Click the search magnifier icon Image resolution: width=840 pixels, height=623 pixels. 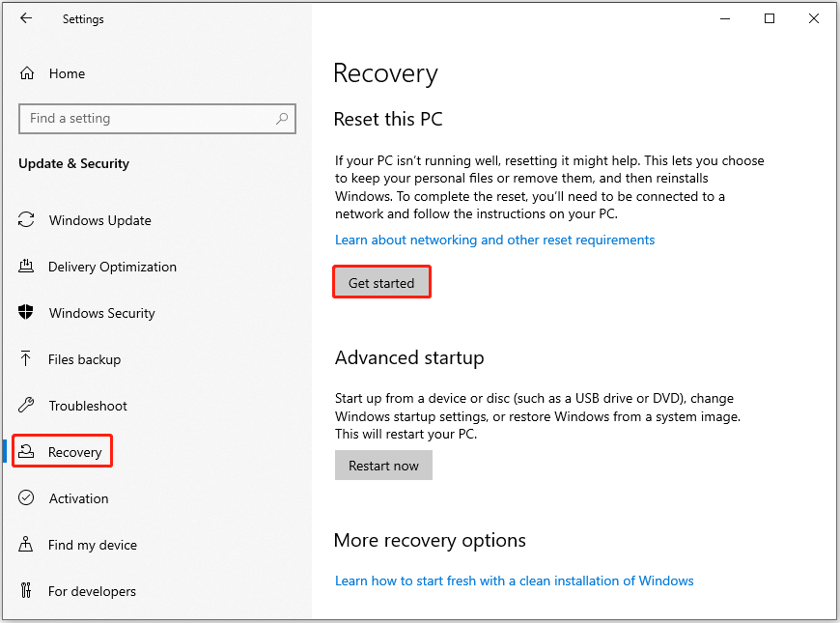coord(281,118)
